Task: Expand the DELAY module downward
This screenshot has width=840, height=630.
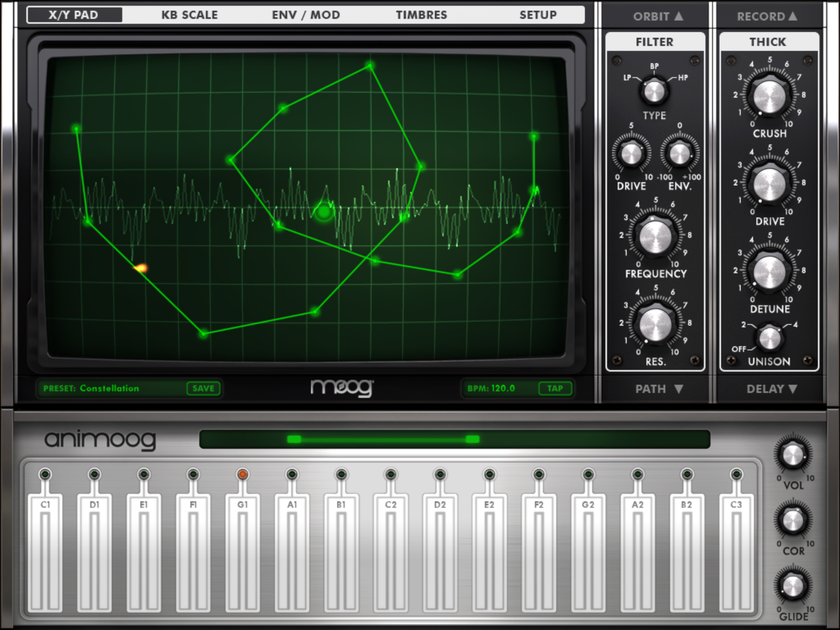Action: tap(771, 389)
